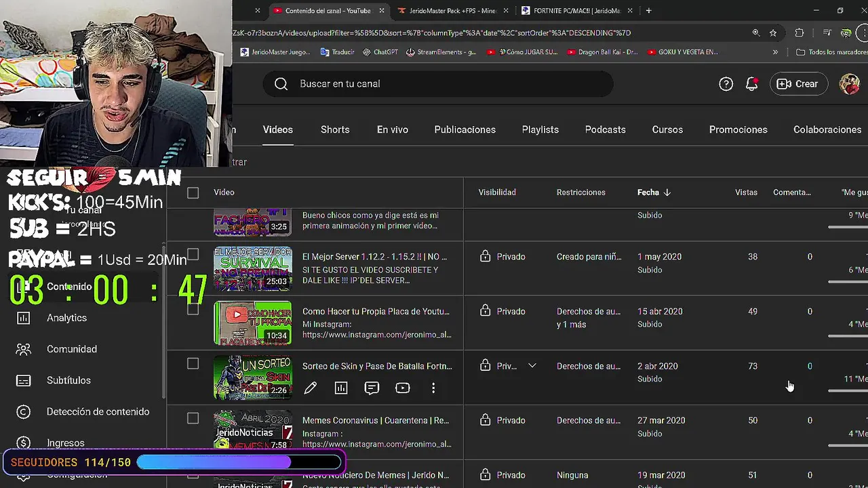Toggle Fecha sort order arrow
Screen dimensions: 868x488
tap(667, 192)
